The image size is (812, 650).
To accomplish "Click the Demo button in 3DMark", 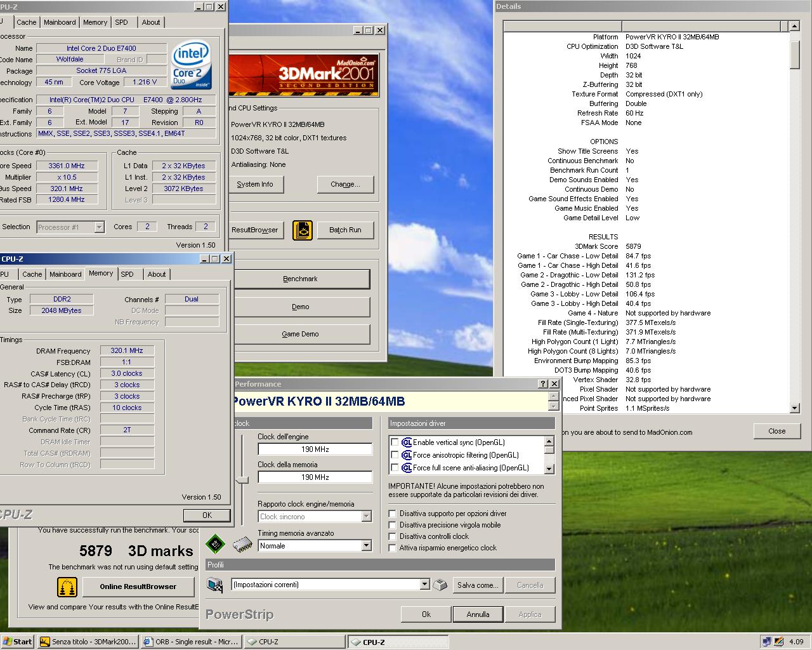I will point(299,307).
